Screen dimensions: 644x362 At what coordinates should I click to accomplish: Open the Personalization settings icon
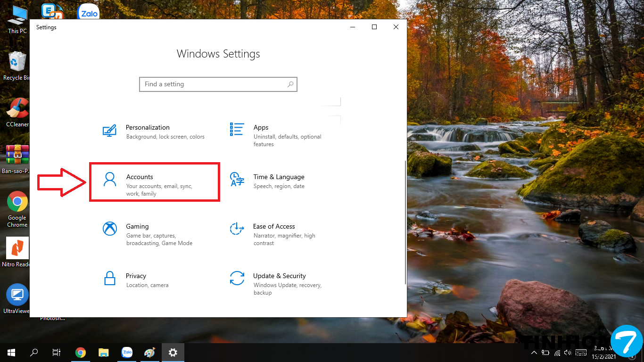point(109,130)
